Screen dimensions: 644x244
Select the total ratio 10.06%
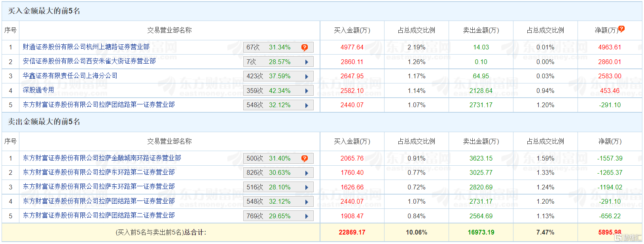(417, 232)
